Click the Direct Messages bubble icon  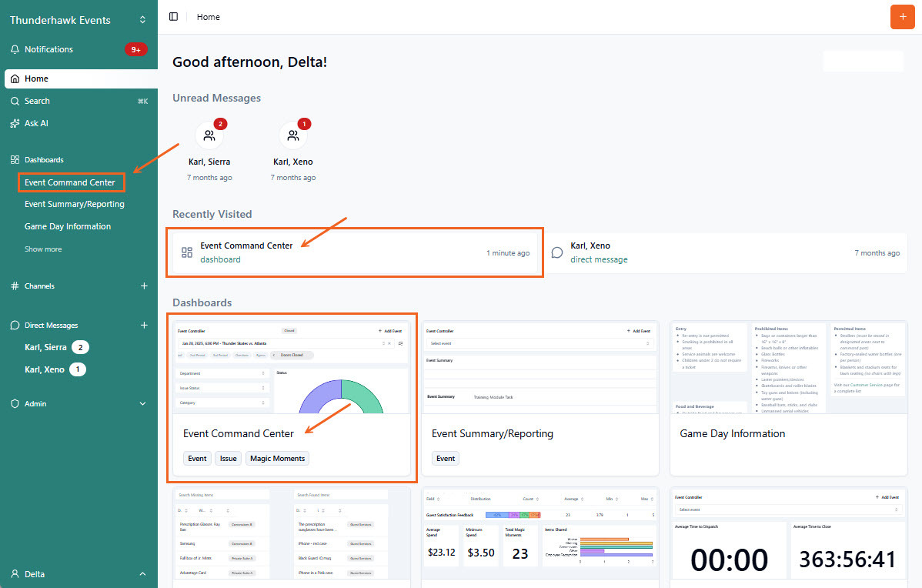click(15, 325)
